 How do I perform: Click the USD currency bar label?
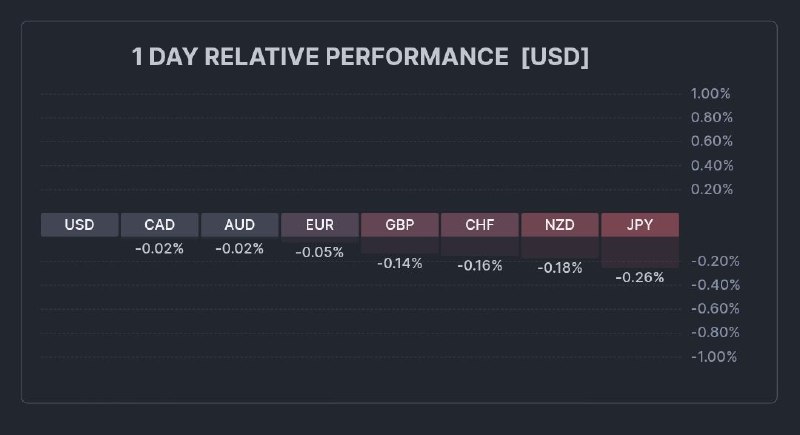pyautogui.click(x=80, y=225)
